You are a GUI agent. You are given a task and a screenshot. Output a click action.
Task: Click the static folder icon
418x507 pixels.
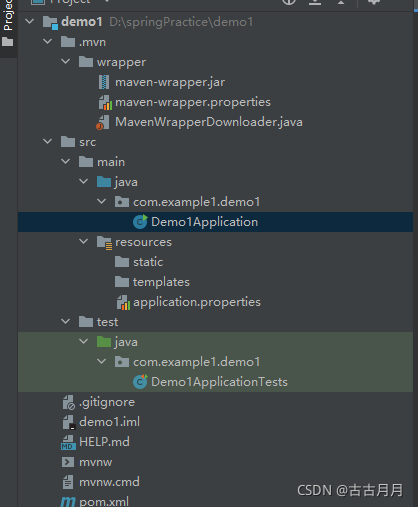point(122,262)
